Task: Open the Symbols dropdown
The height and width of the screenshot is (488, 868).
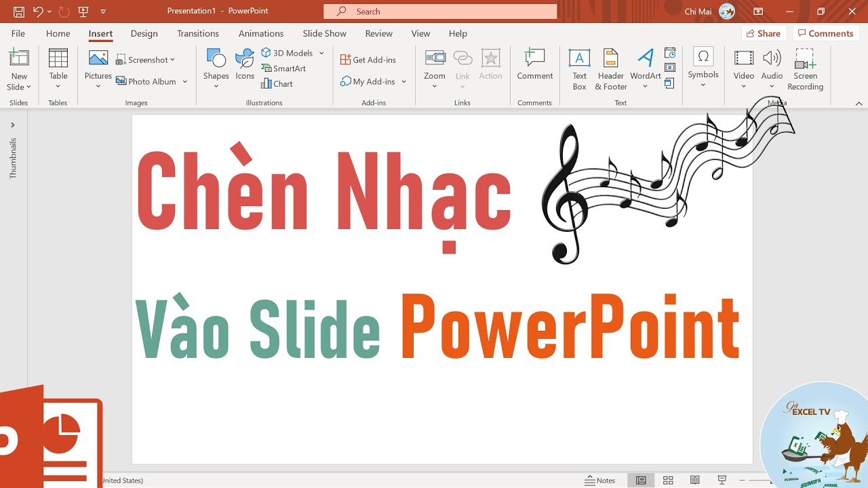Action: click(703, 85)
